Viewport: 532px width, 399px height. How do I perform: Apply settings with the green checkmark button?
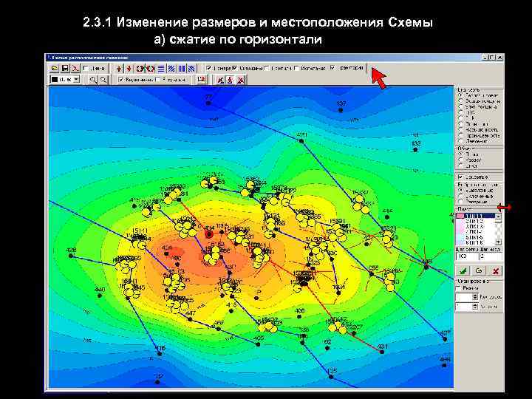[x=463, y=270]
